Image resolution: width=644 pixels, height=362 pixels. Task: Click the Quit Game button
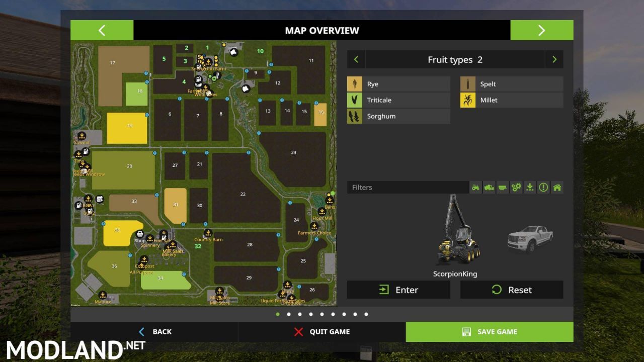322,331
